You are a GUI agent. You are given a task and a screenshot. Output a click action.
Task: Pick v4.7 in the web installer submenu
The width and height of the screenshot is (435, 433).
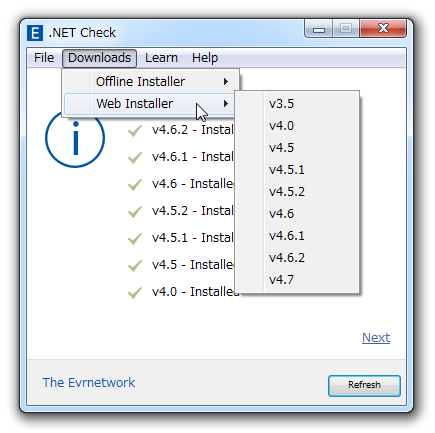pos(297,279)
